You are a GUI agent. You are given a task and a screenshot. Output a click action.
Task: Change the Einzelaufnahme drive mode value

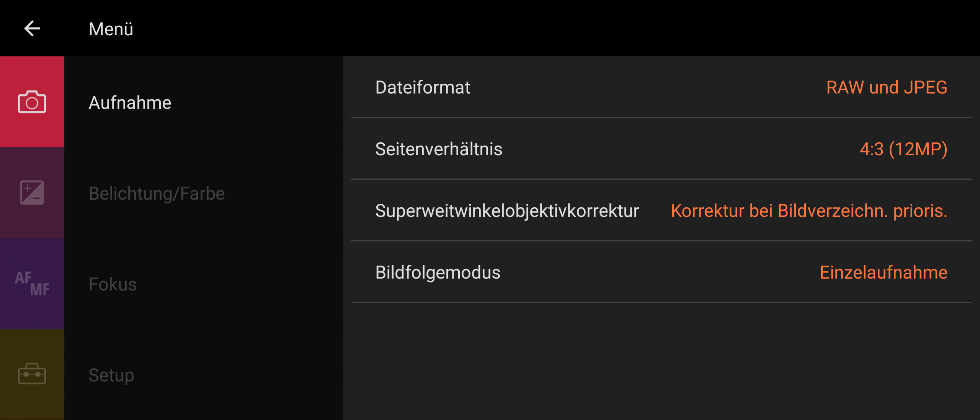click(883, 272)
